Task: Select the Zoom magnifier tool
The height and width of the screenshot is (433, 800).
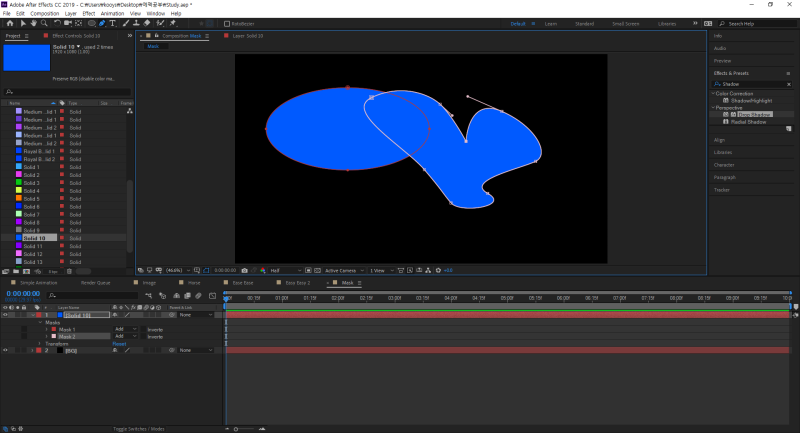Action: point(44,23)
